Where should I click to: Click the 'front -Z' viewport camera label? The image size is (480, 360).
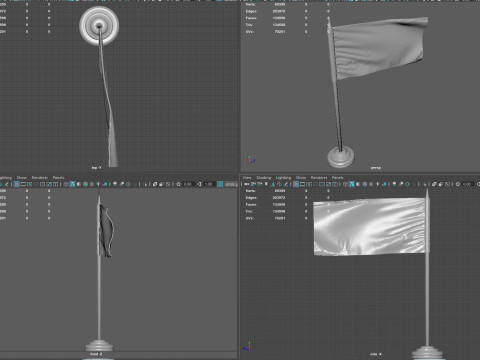pos(96,354)
